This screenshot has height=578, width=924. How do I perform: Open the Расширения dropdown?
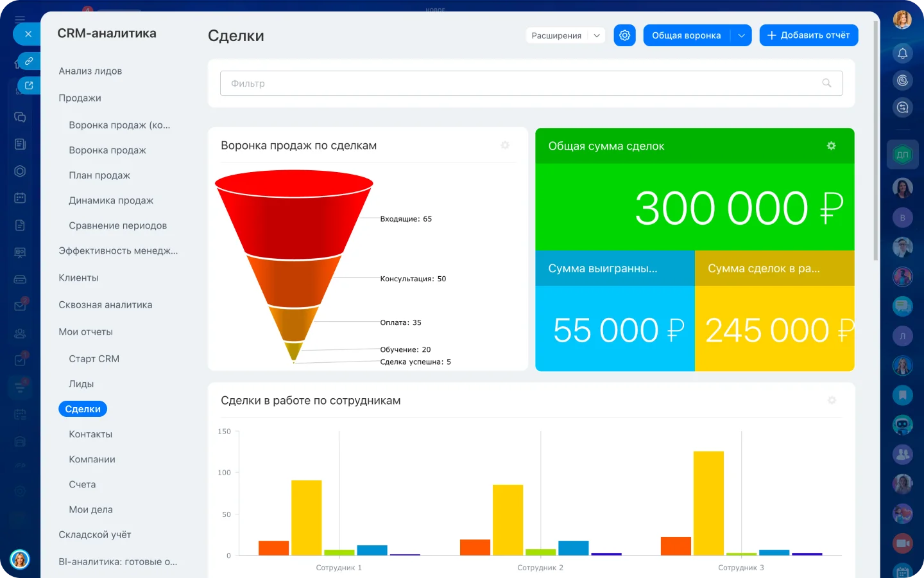click(x=565, y=35)
